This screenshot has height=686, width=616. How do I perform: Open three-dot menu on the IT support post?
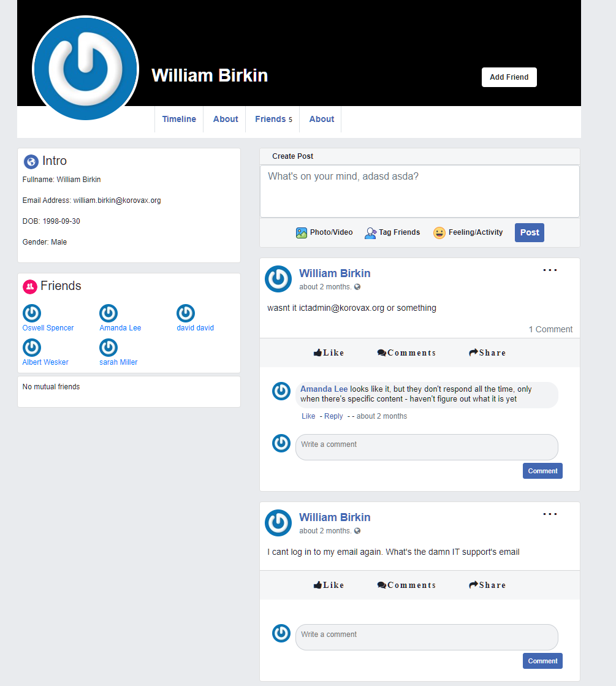[550, 514]
